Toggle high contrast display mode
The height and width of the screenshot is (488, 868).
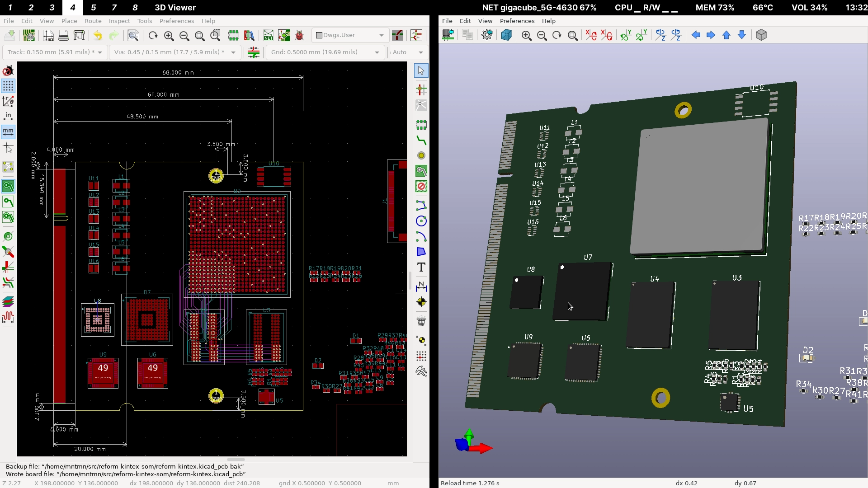pyautogui.click(x=8, y=282)
